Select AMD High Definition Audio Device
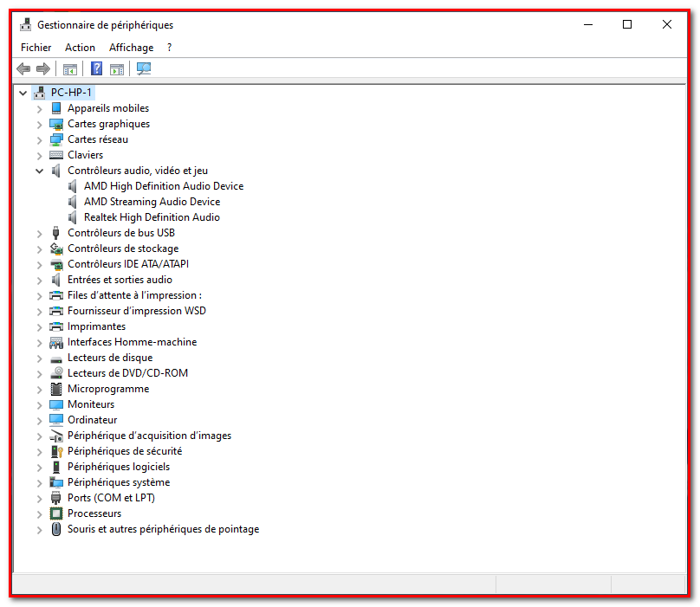Image resolution: width=700 pixels, height=607 pixels. [x=164, y=186]
